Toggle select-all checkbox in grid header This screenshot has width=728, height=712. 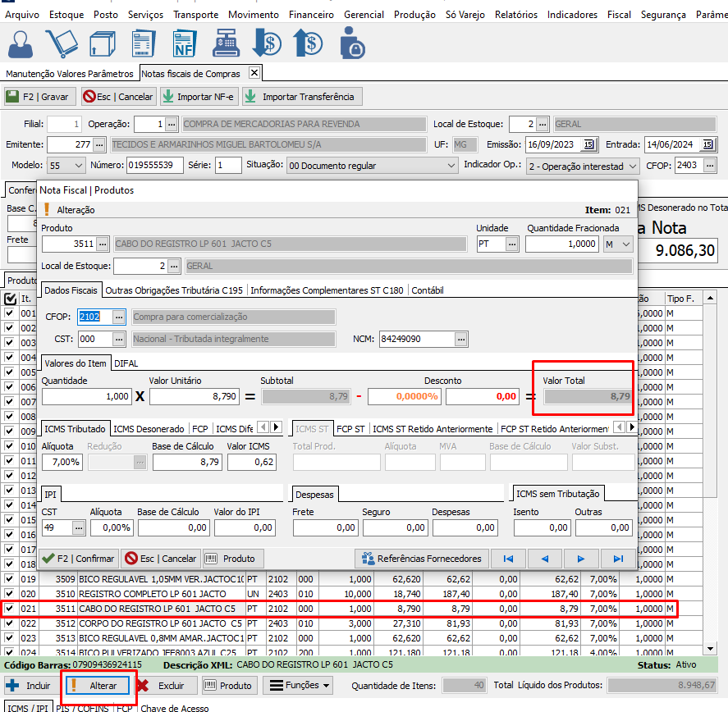[10, 298]
